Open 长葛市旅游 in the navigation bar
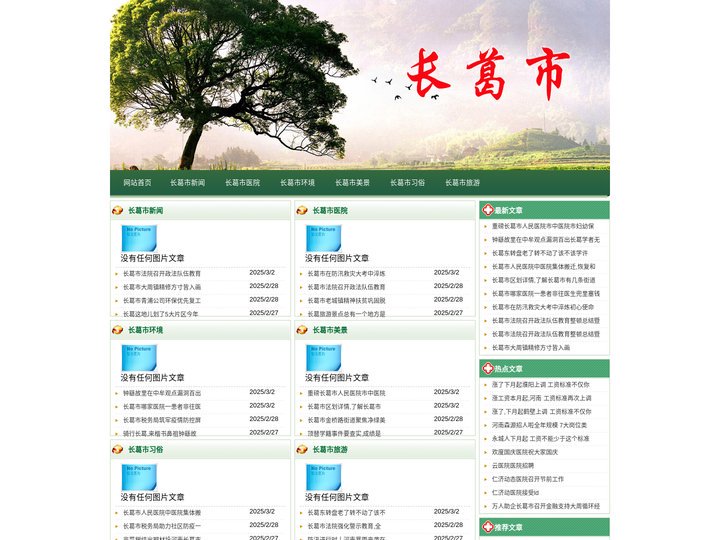This screenshot has width=720, height=540. pos(462,182)
